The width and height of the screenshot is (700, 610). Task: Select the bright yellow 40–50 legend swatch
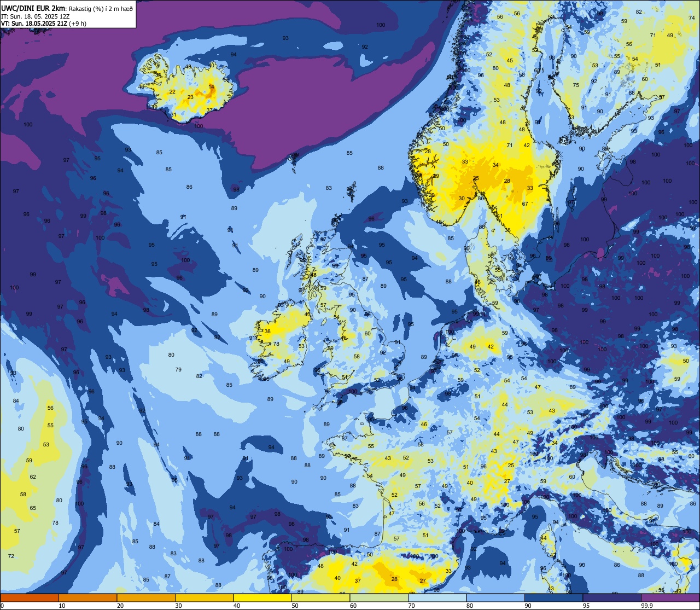pyautogui.click(x=262, y=598)
